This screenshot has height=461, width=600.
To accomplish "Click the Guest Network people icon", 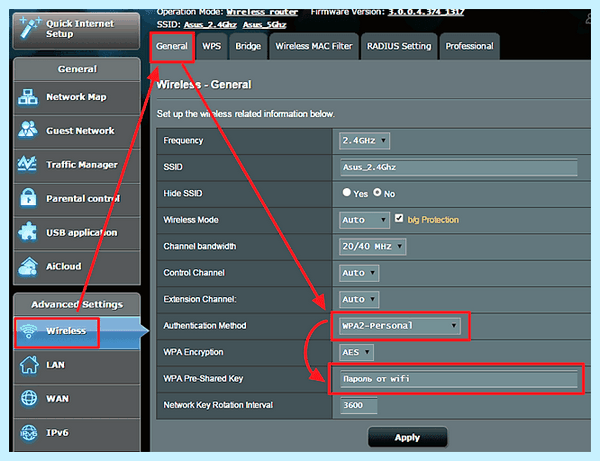I will (x=28, y=130).
